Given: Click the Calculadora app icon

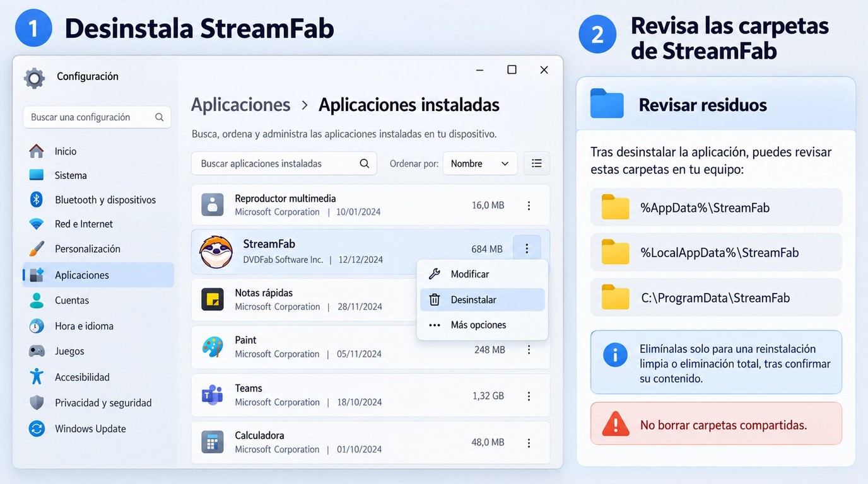Looking at the screenshot, I should [x=213, y=442].
